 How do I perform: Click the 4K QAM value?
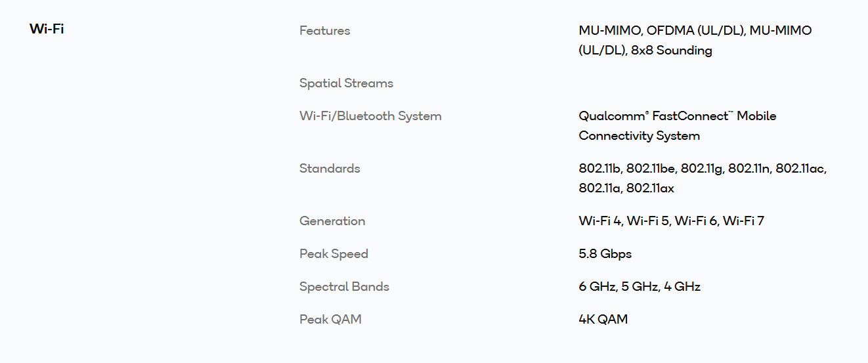(x=603, y=319)
